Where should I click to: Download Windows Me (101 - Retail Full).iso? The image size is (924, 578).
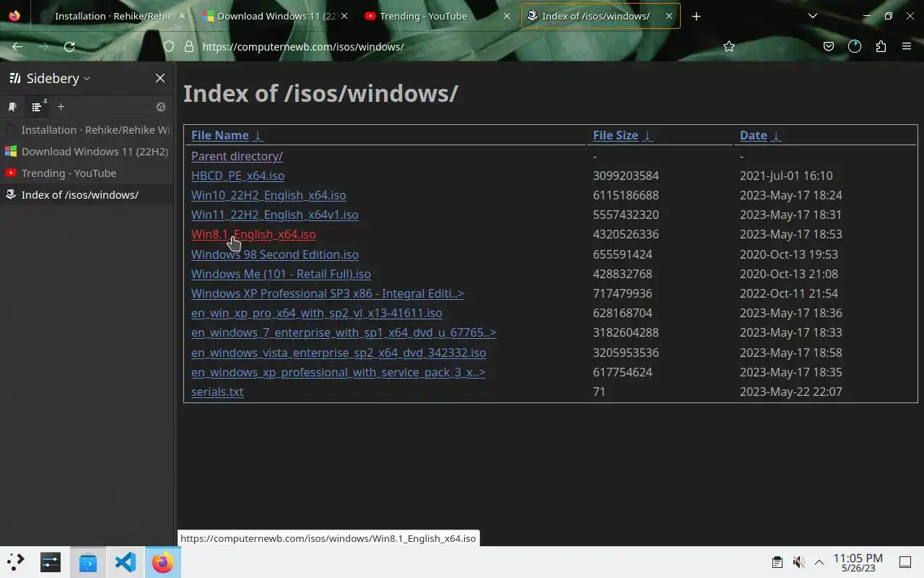click(281, 274)
